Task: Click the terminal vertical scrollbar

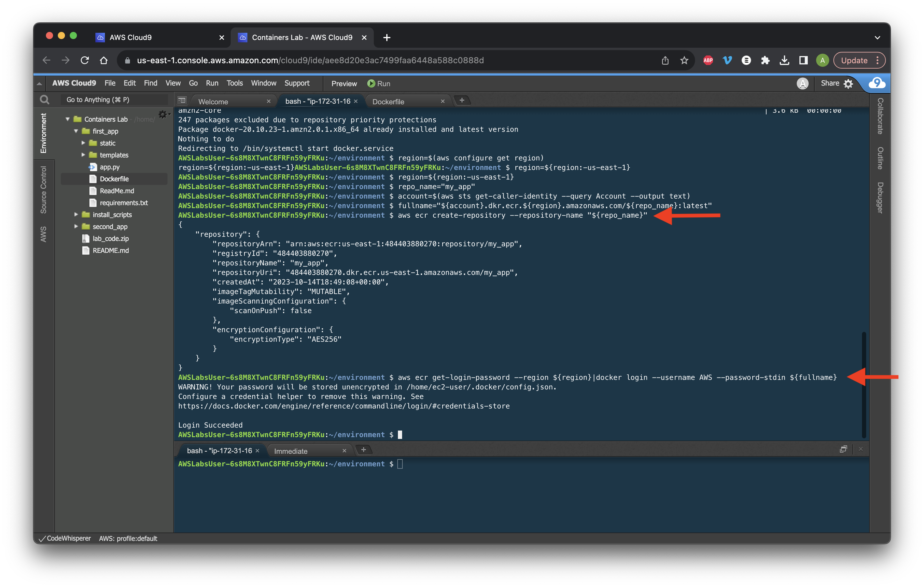Action: (x=864, y=385)
